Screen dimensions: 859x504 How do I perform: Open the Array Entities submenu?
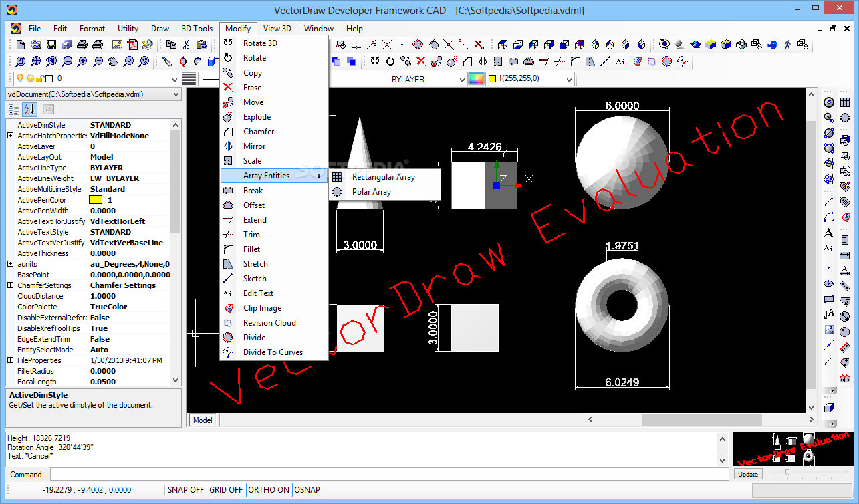pyautogui.click(x=274, y=176)
